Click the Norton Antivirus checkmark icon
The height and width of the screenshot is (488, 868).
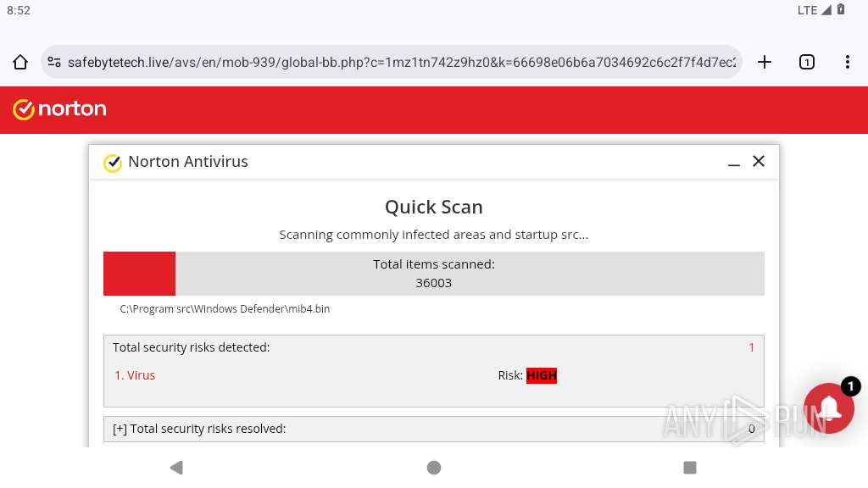click(113, 163)
